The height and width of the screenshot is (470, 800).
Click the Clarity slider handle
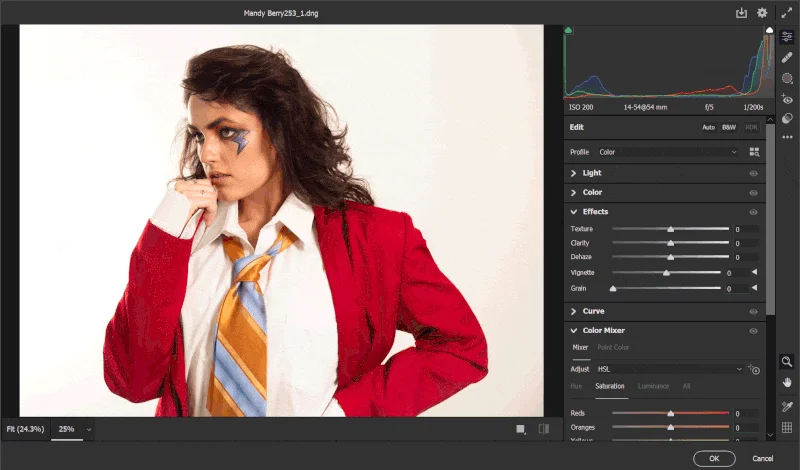tap(670, 243)
